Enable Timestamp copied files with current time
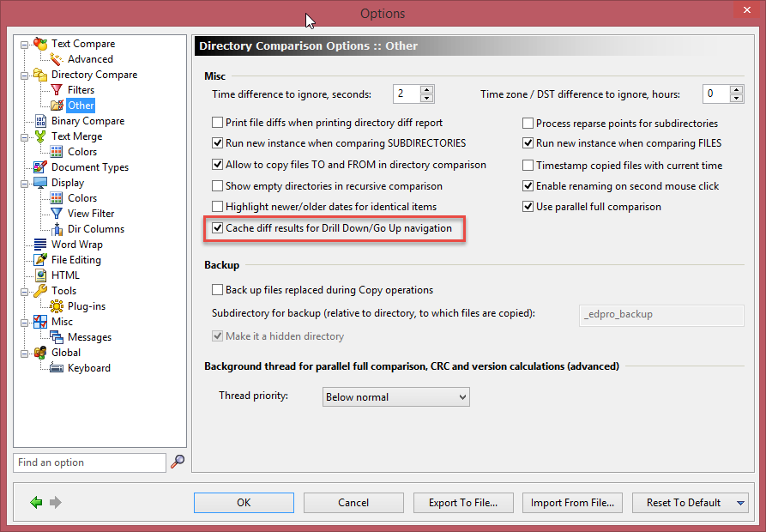766x532 pixels. pyautogui.click(x=528, y=165)
